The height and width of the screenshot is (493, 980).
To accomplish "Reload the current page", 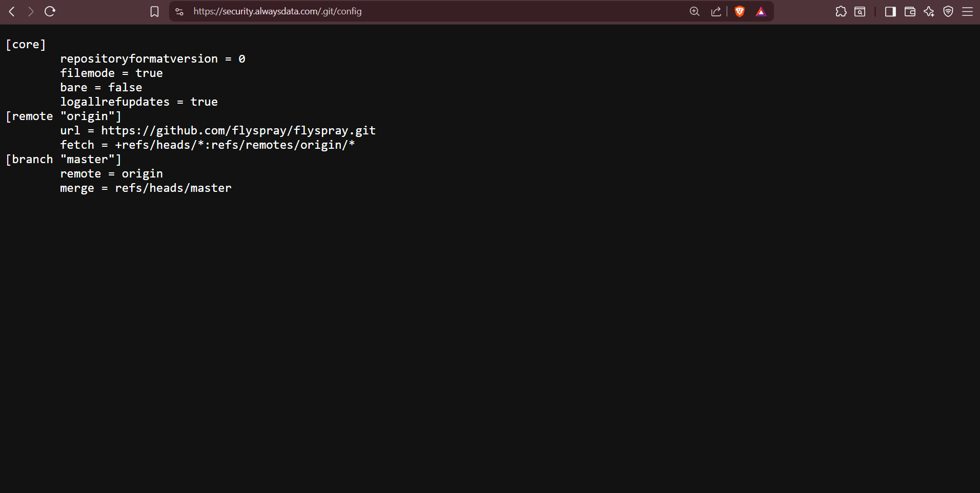I will pyautogui.click(x=50, y=11).
